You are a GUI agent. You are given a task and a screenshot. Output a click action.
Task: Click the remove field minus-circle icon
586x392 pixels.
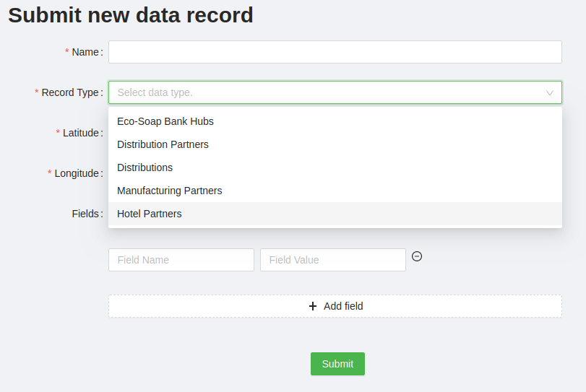coord(417,256)
